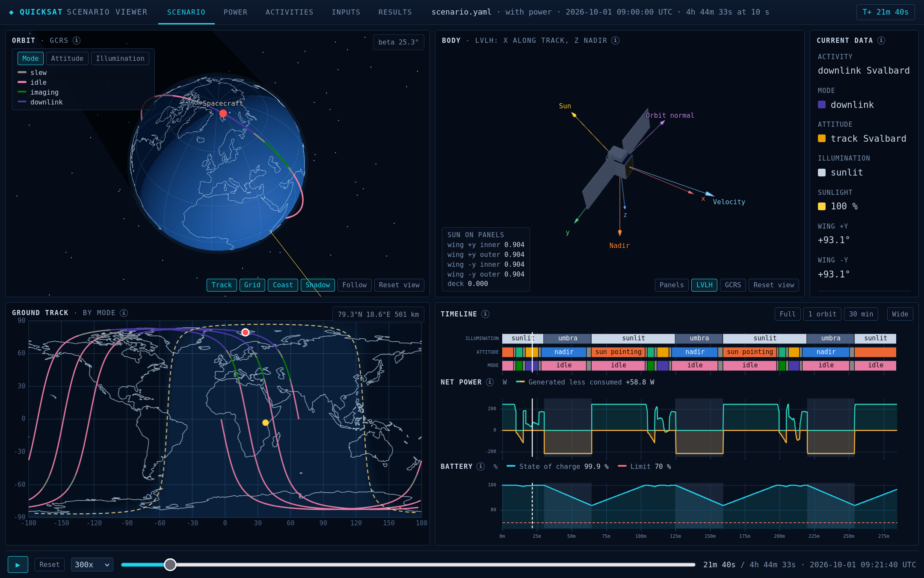924x578 pixels.
Task: Color orbit by Attitude
Action: (x=67, y=59)
